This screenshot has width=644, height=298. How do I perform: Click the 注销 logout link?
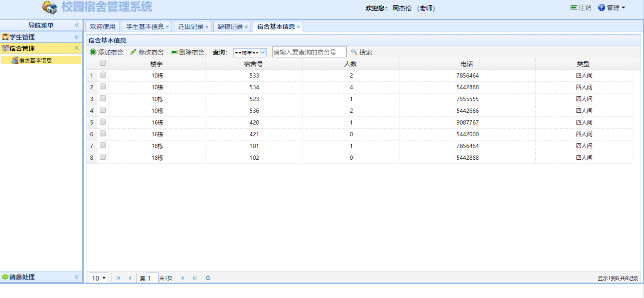tap(585, 8)
